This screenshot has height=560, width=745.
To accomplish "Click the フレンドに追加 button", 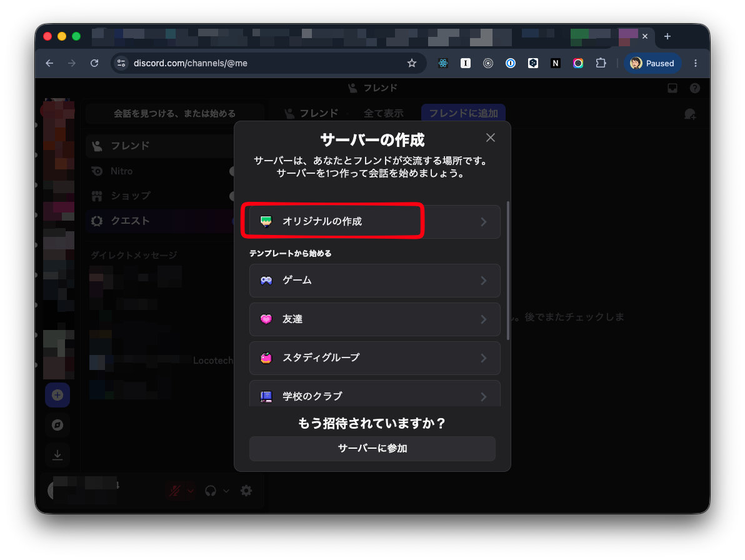I will (463, 113).
